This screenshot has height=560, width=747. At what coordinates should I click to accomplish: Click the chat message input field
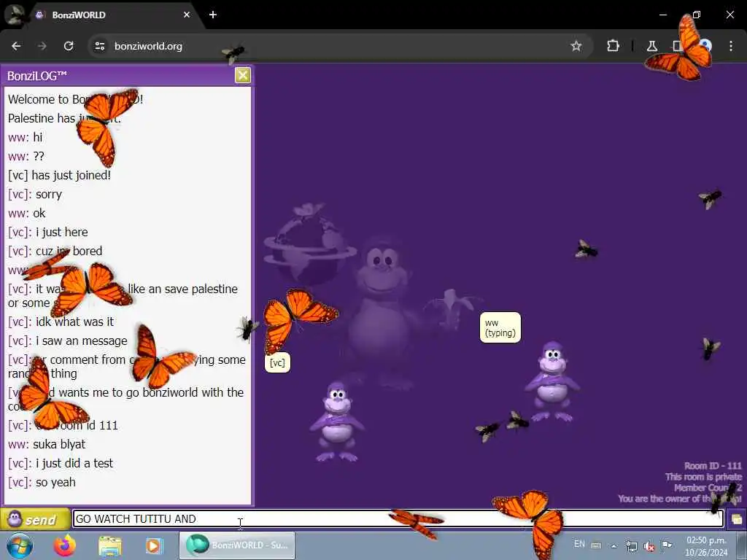tap(398, 518)
